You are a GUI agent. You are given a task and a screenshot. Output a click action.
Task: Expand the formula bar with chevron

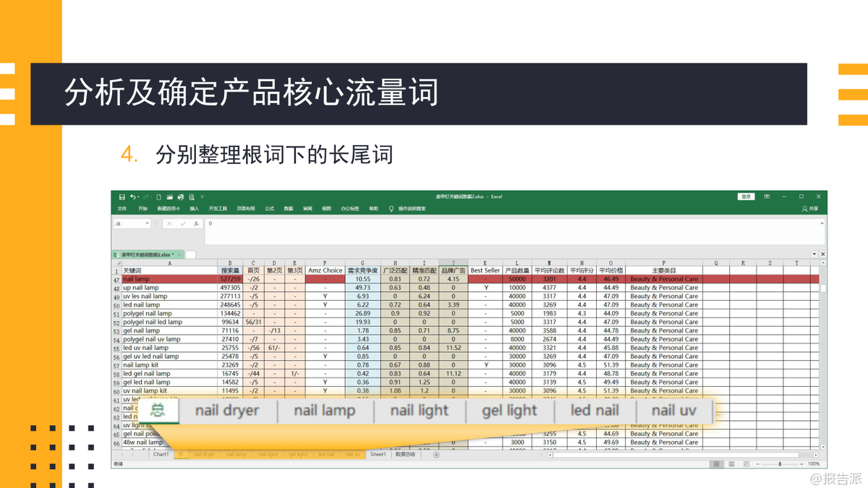pos(822,223)
